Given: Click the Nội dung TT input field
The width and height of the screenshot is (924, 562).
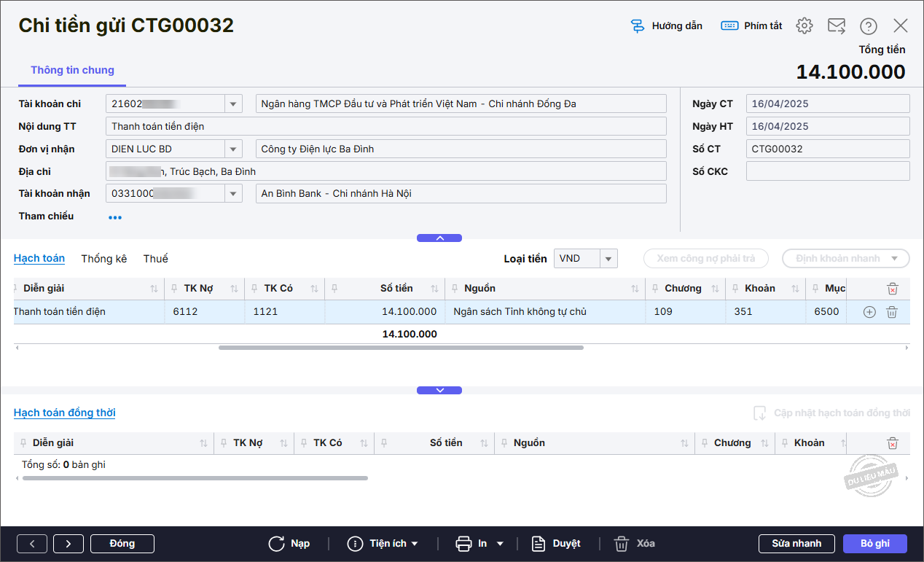Looking at the screenshot, I should (385, 127).
